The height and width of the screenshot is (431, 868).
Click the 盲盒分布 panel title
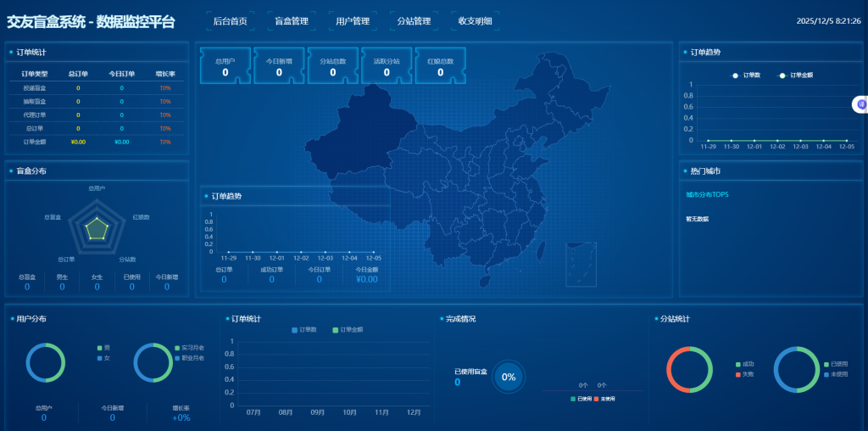tap(31, 171)
